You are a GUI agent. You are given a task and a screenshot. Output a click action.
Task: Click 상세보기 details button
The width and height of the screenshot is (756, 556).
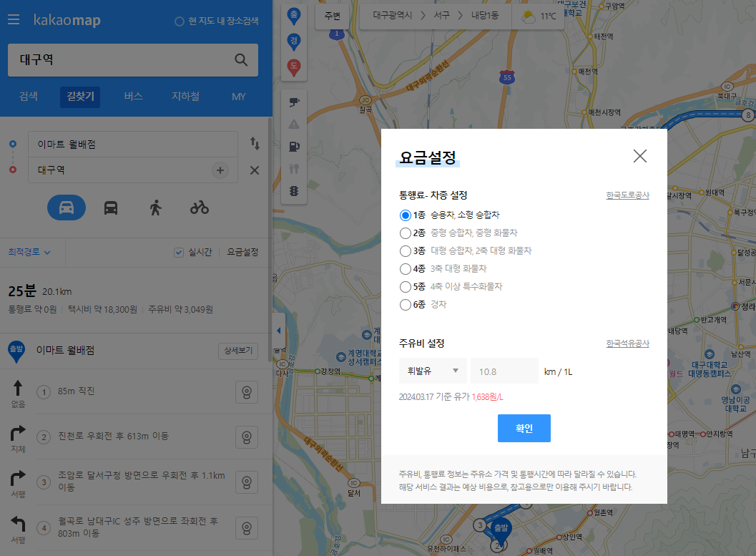tap(238, 351)
